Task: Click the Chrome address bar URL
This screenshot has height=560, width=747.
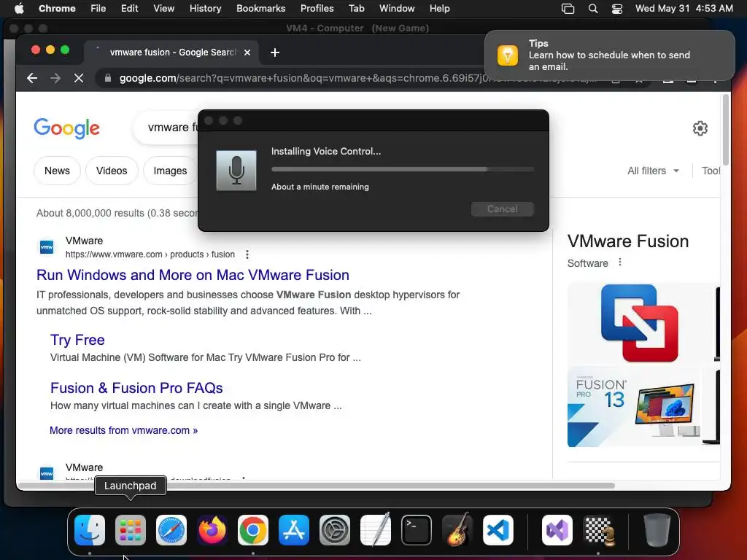Action: [x=357, y=78]
